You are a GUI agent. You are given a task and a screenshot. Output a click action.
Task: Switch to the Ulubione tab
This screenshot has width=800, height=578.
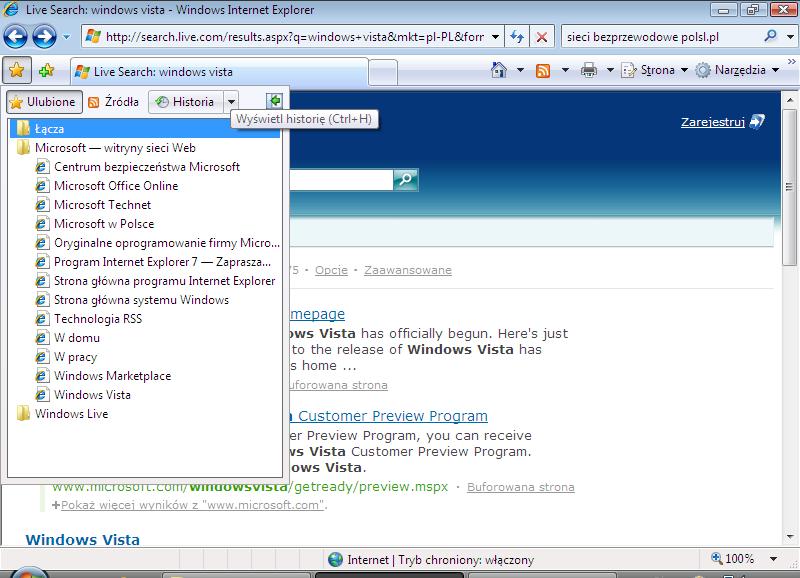(44, 102)
